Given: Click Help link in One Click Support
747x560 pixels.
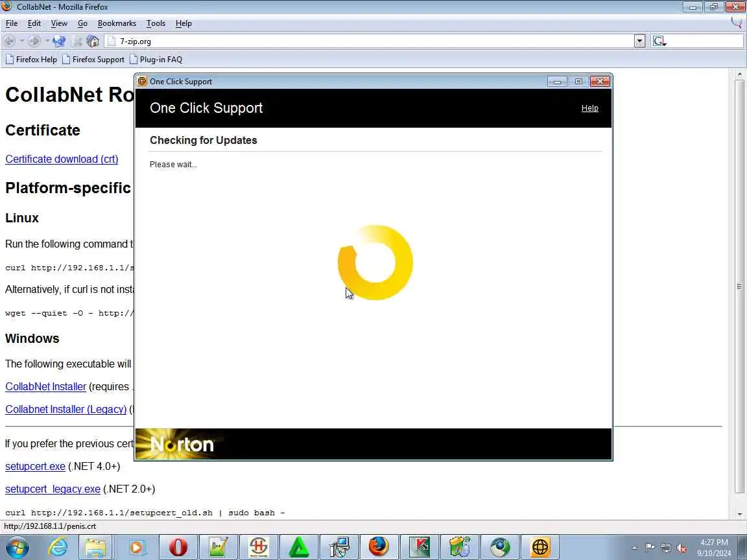Looking at the screenshot, I should [590, 108].
